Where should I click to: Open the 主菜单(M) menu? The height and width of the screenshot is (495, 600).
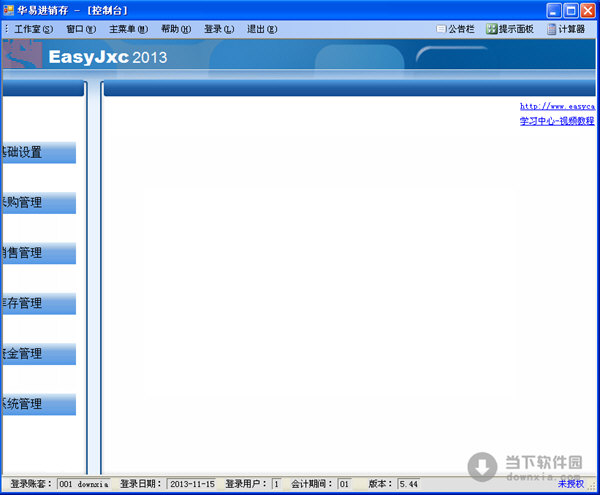point(128,29)
